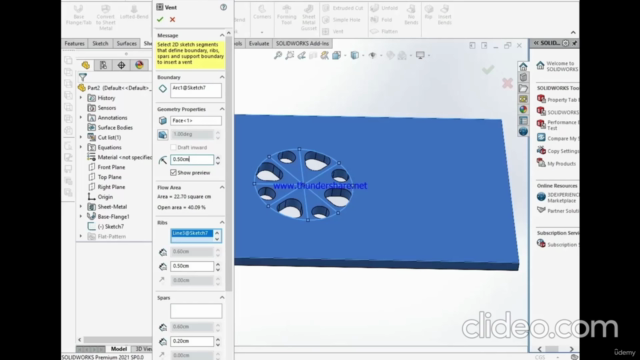Switch to the Features tab

pyautogui.click(x=74, y=43)
